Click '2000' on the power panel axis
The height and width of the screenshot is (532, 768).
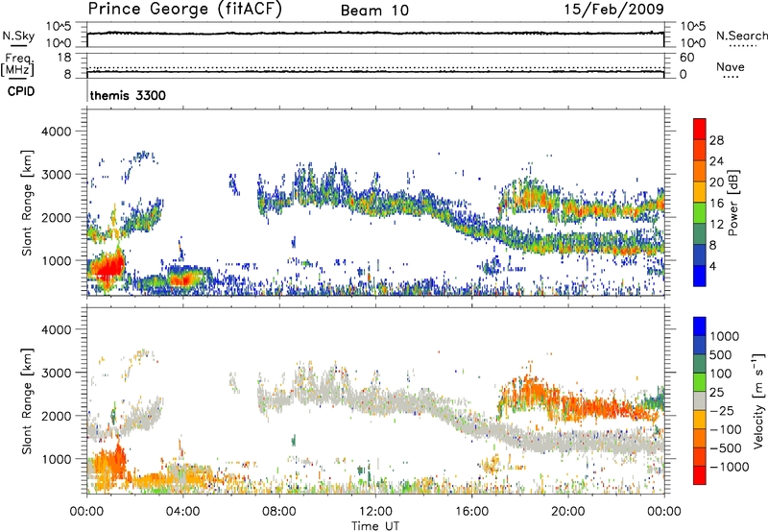(x=57, y=217)
